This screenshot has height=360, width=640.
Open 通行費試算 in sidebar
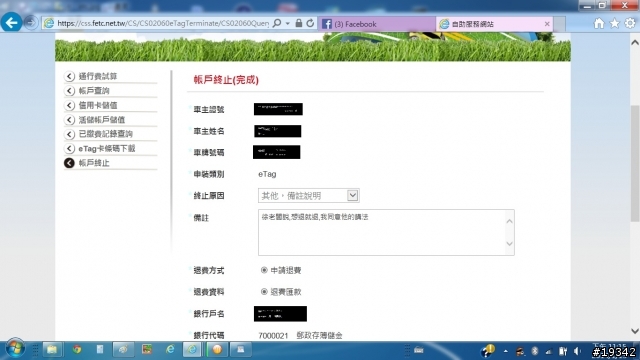[98, 76]
